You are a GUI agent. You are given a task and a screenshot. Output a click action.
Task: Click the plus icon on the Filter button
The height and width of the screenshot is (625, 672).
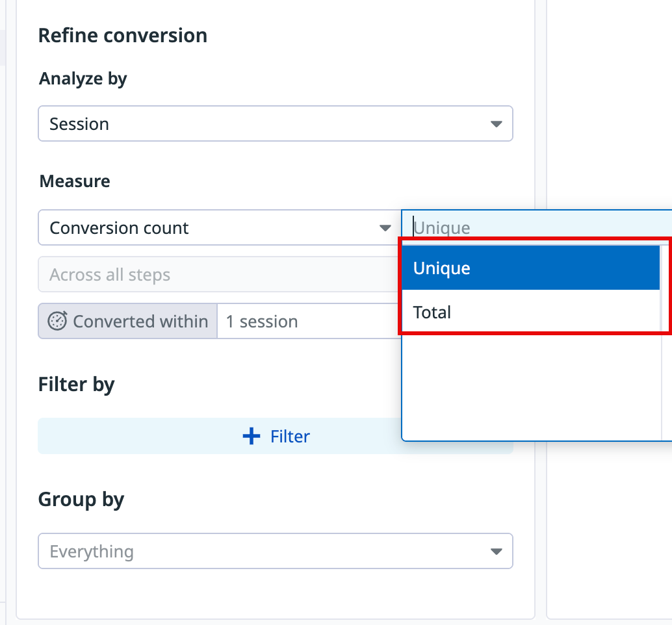tap(251, 437)
